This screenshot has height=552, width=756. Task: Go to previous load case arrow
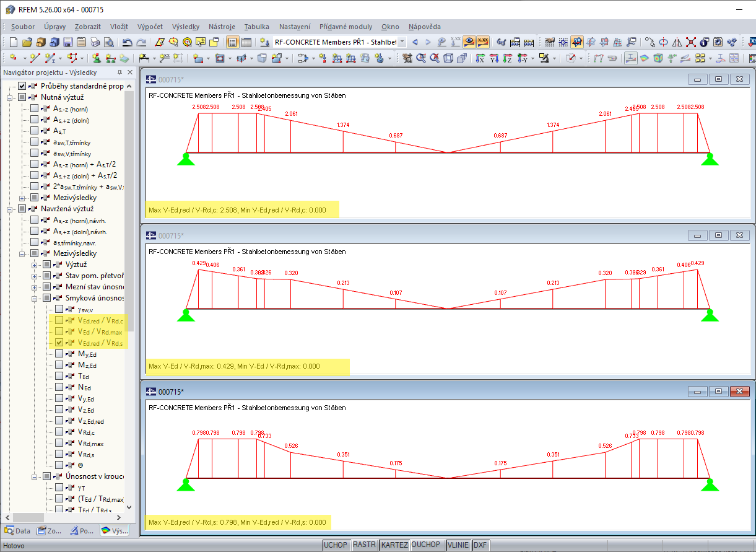point(415,42)
